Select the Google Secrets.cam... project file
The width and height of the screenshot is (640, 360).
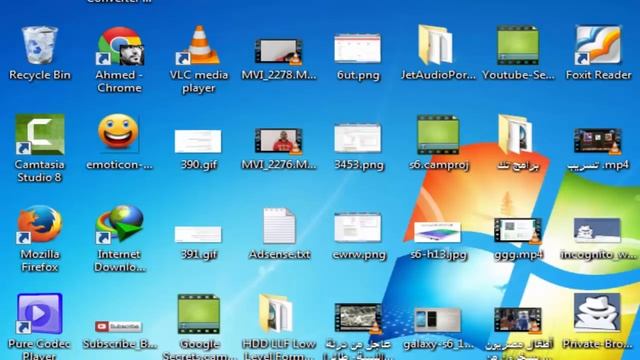tap(199, 314)
